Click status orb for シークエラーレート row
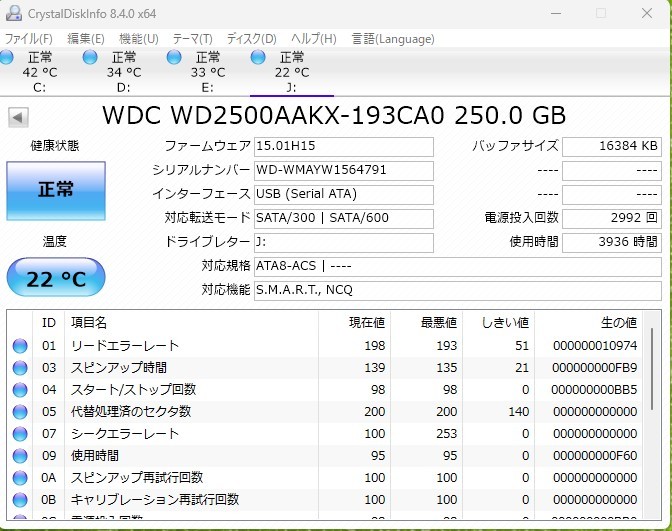The width and height of the screenshot is (672, 531). pyautogui.click(x=20, y=434)
